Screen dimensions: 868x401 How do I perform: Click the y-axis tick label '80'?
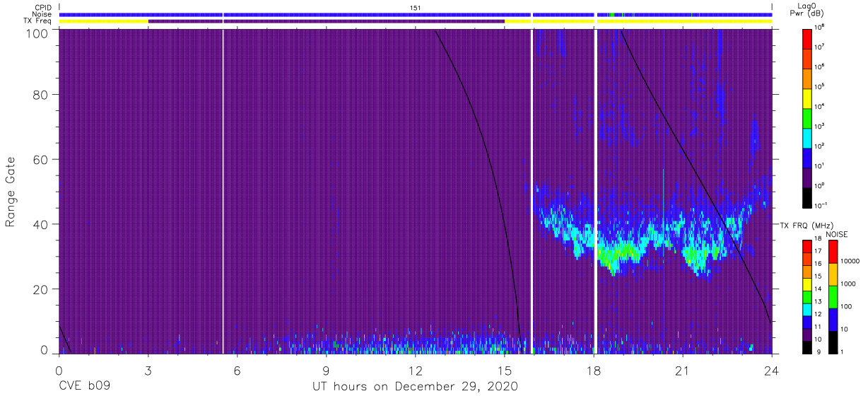pyautogui.click(x=41, y=94)
